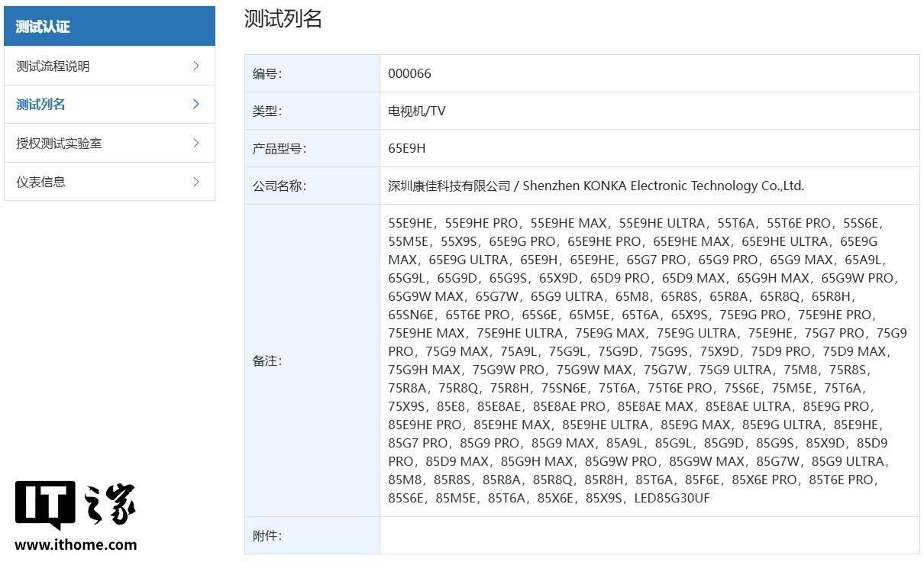The height and width of the screenshot is (562, 924).
Task: Click the 附件 label cell
Action: point(312,535)
